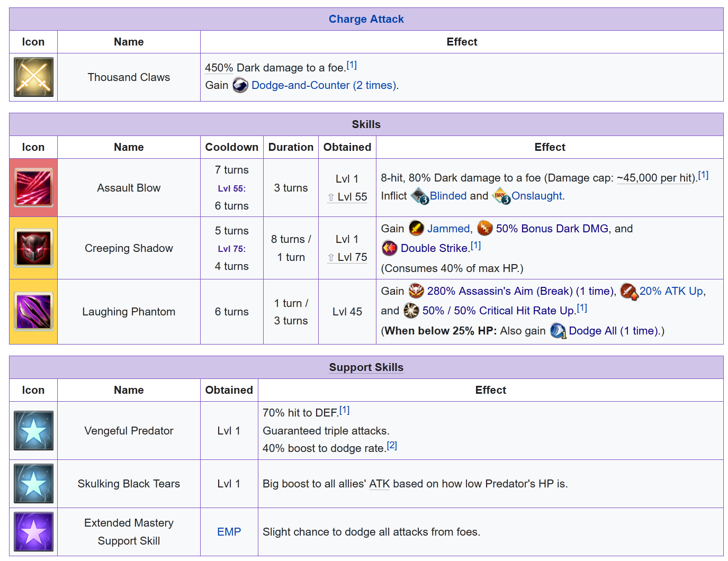This screenshot has height=561, width=728.
Task: Open the 50% Bonus Dark DMG link
Action: 552,229
